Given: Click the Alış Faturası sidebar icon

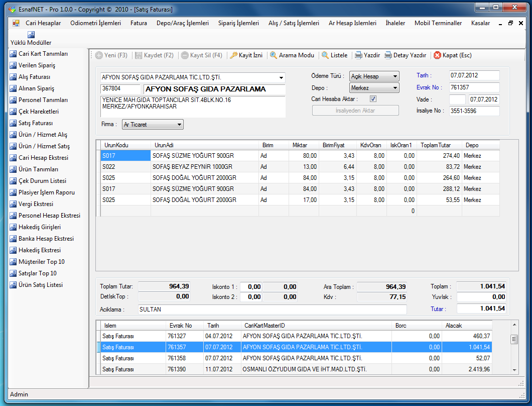Looking at the screenshot, I should point(13,77).
